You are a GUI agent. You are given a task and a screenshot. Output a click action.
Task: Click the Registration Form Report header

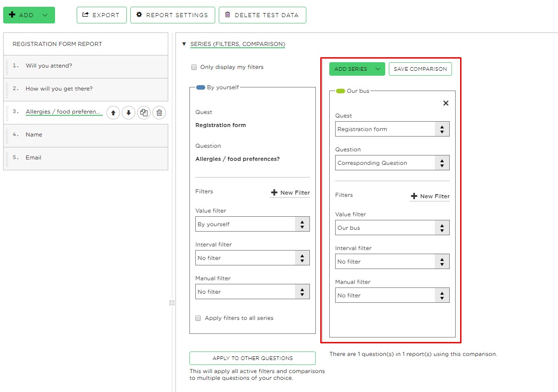pyautogui.click(x=86, y=44)
